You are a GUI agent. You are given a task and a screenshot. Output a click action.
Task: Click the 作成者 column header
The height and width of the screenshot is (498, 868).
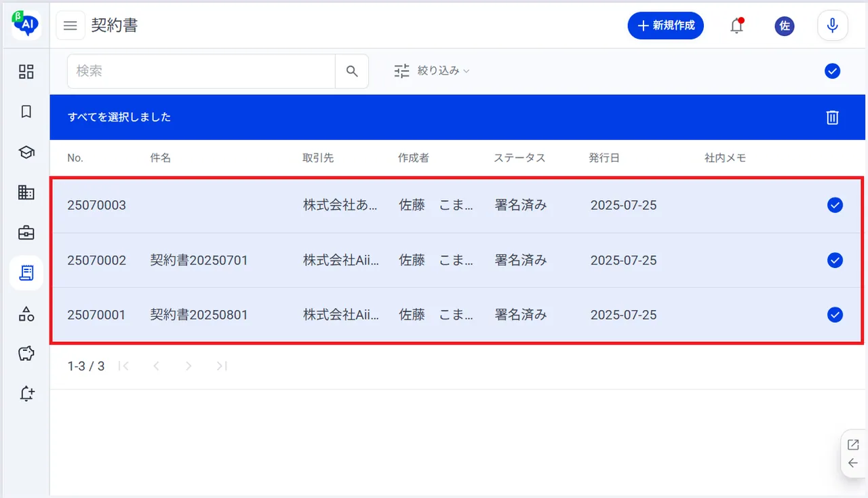pyautogui.click(x=414, y=158)
